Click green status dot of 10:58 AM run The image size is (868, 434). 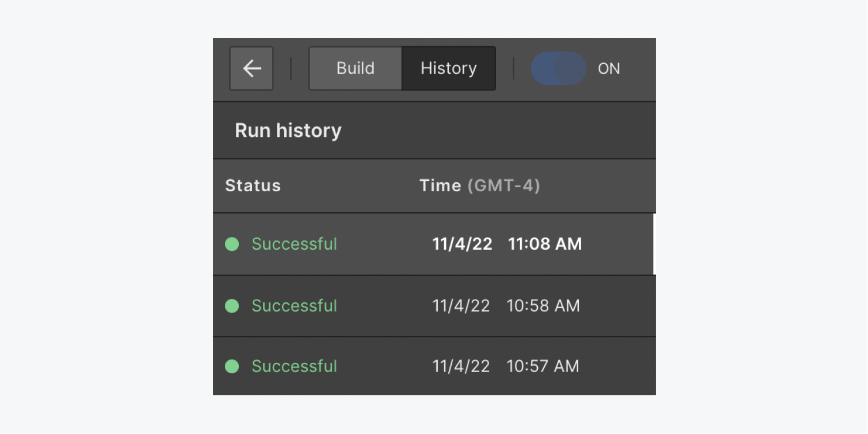click(x=232, y=306)
